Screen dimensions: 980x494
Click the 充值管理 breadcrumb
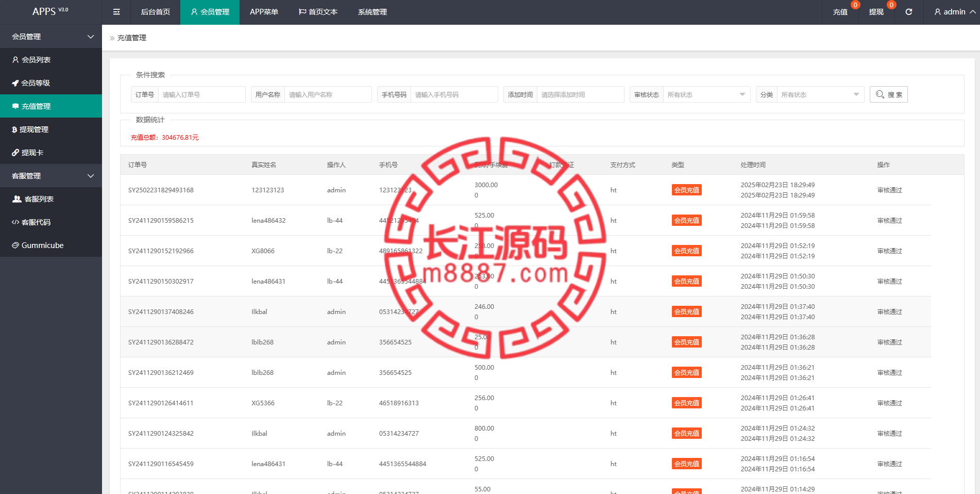[x=132, y=38]
